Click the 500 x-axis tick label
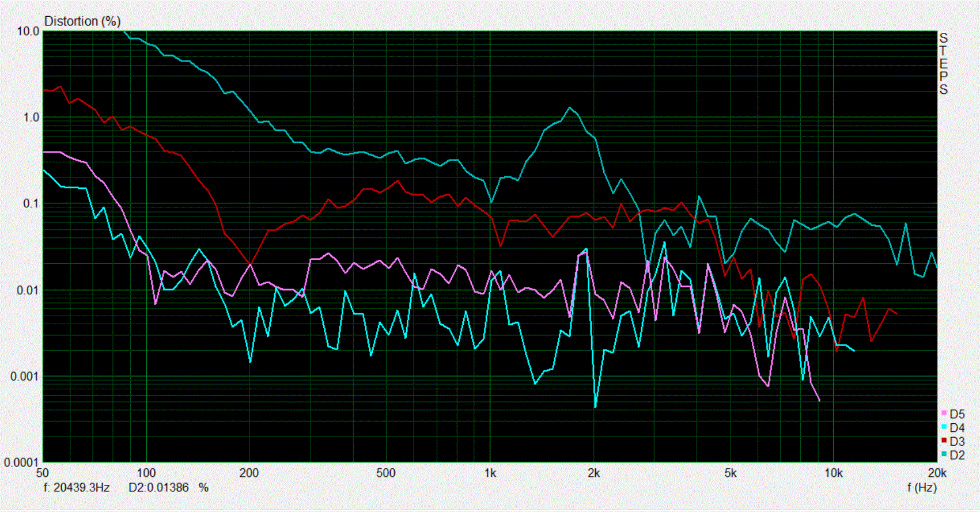The image size is (980, 512). 386,473
